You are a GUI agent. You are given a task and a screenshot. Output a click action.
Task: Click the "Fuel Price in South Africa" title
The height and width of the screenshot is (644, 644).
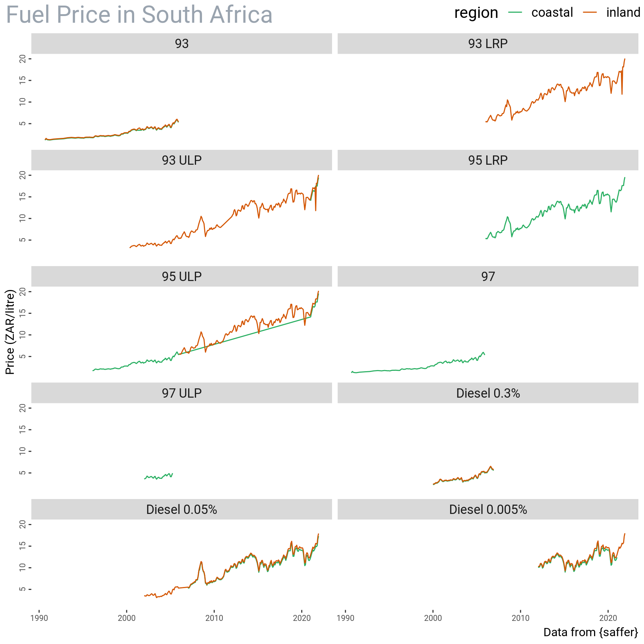pos(139,15)
